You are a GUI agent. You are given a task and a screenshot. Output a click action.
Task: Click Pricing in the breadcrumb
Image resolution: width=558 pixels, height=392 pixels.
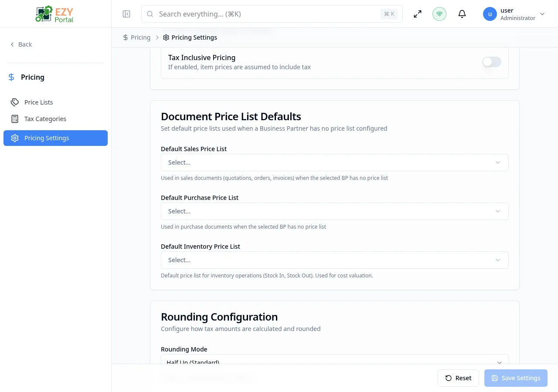click(x=140, y=37)
